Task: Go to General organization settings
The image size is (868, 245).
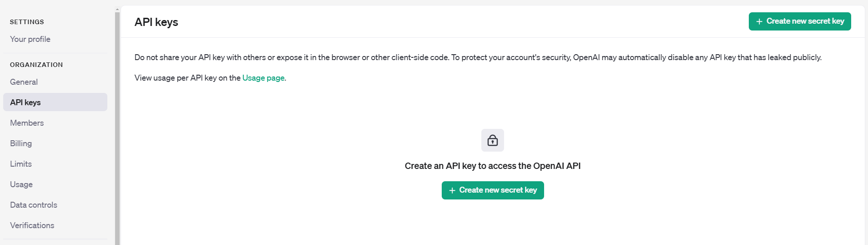Action: pos(24,82)
